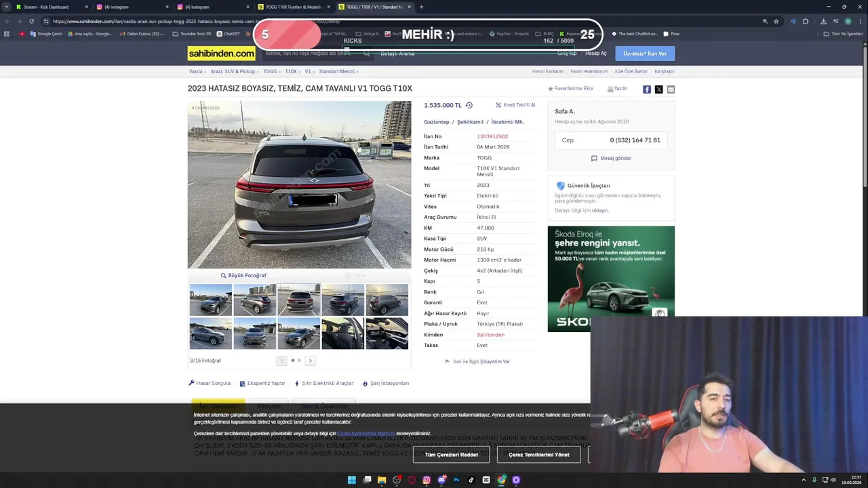The width and height of the screenshot is (868, 488).
Task: Go to next thumbnail page arrow
Action: (x=310, y=361)
